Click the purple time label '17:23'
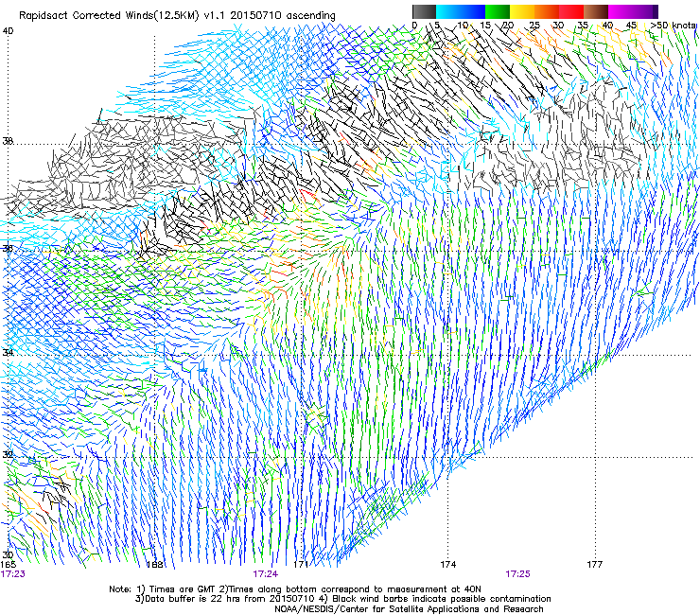700x615 pixels. 12,574
